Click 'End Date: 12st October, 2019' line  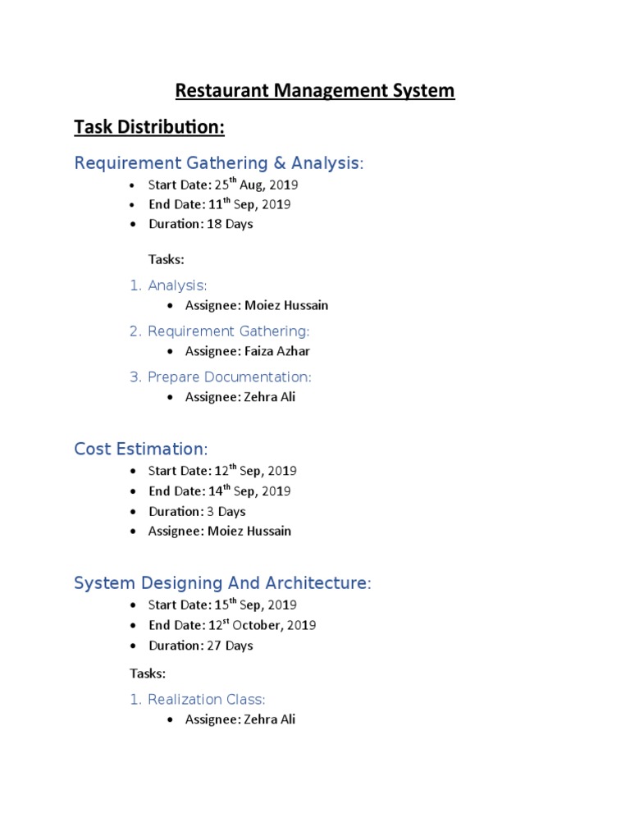232,625
